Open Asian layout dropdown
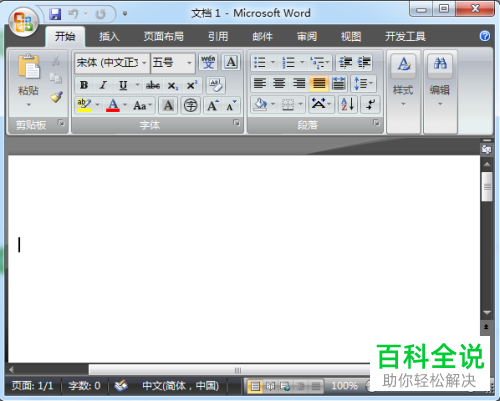 (x=321, y=104)
